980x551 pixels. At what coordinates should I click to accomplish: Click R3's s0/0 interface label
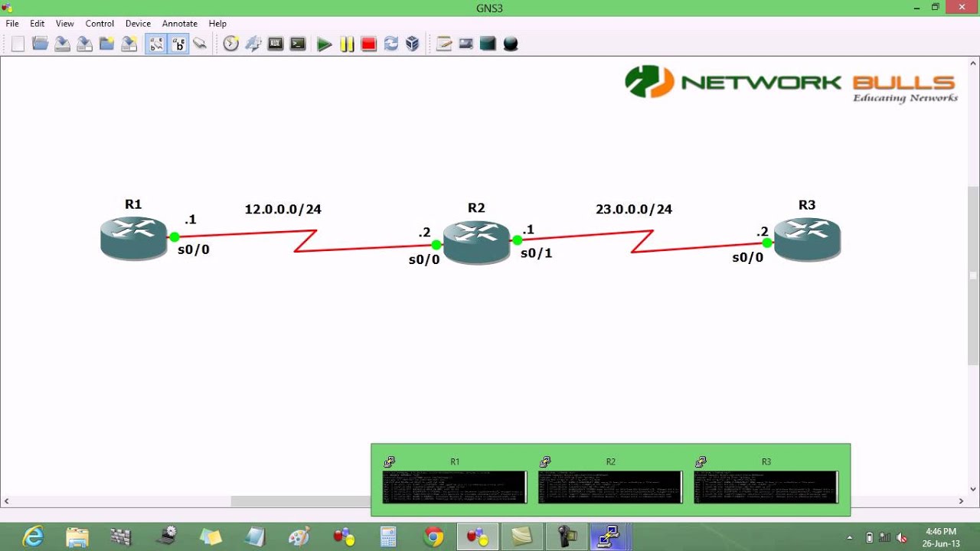748,258
